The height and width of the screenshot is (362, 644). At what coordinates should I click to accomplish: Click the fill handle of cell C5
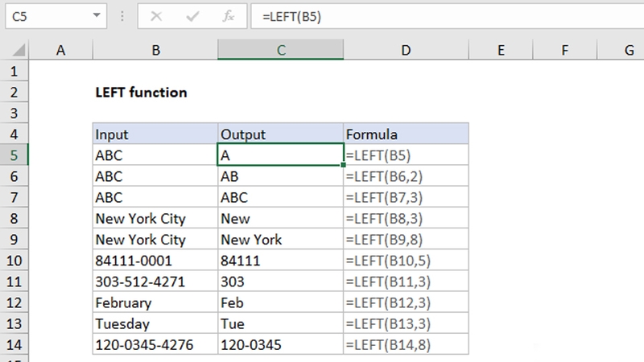(344, 165)
